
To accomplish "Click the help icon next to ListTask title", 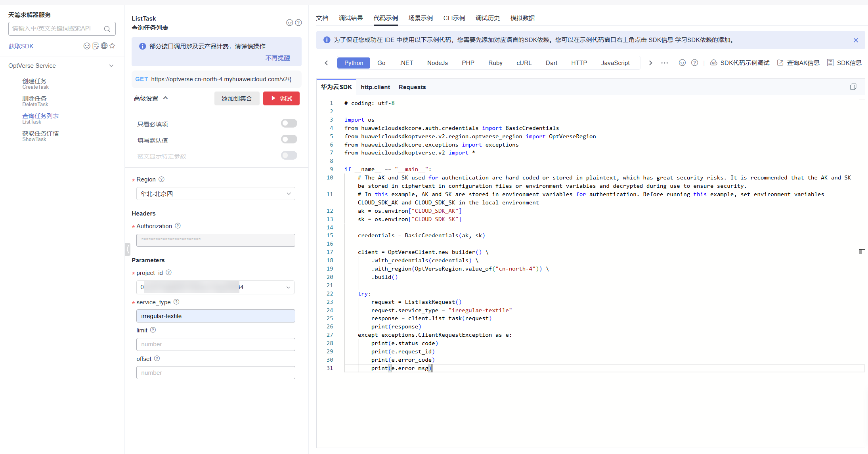I will (x=298, y=23).
